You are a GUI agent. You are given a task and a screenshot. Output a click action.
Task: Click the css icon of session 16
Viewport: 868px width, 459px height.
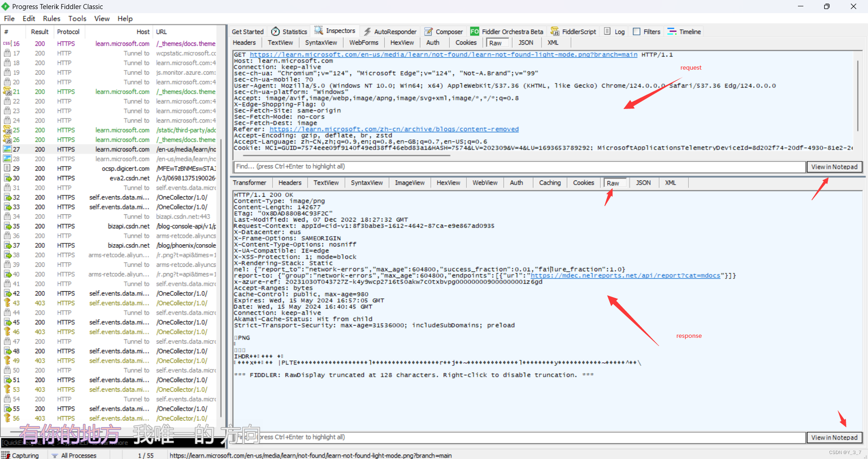pos(7,43)
